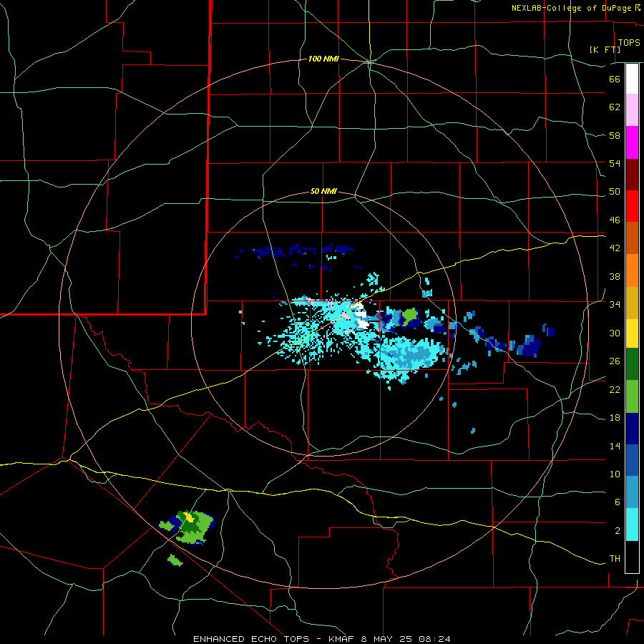The height and width of the screenshot is (644, 644).
Task: Click the legend value 2
Action: point(617,531)
